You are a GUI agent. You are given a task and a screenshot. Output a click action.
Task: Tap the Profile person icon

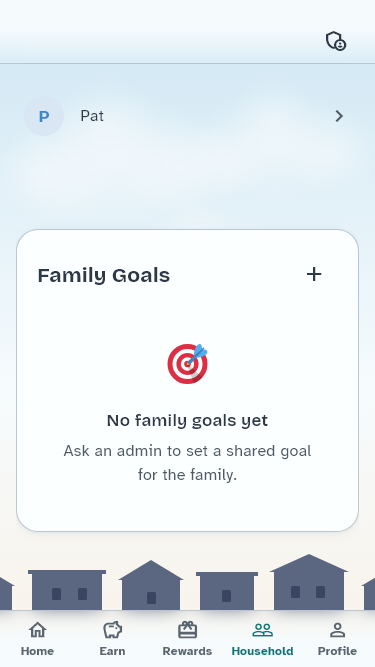click(x=338, y=630)
